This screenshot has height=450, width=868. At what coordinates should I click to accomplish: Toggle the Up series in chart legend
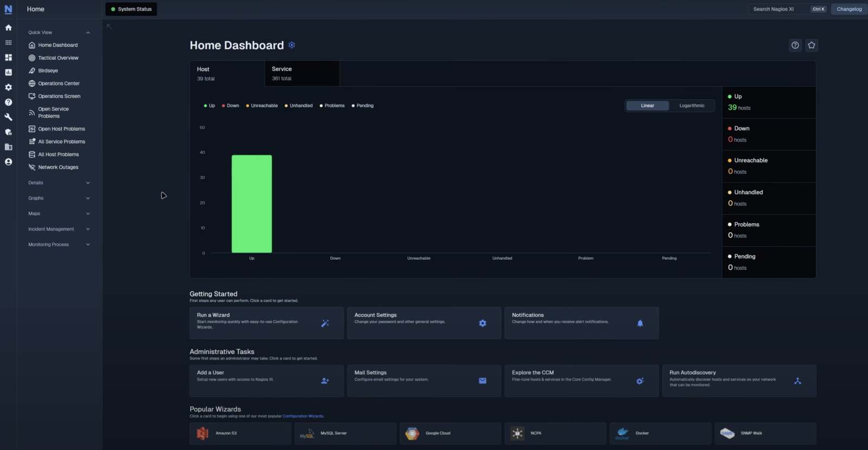pyautogui.click(x=209, y=106)
